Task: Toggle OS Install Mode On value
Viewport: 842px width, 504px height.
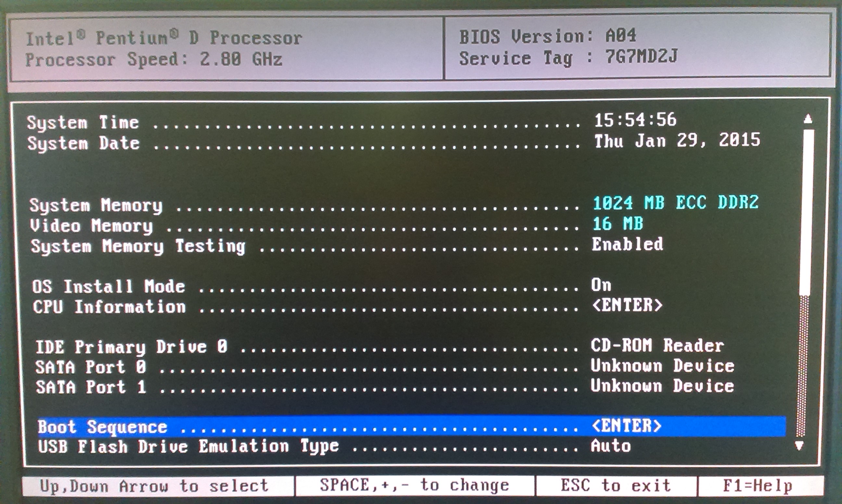Action: [601, 285]
